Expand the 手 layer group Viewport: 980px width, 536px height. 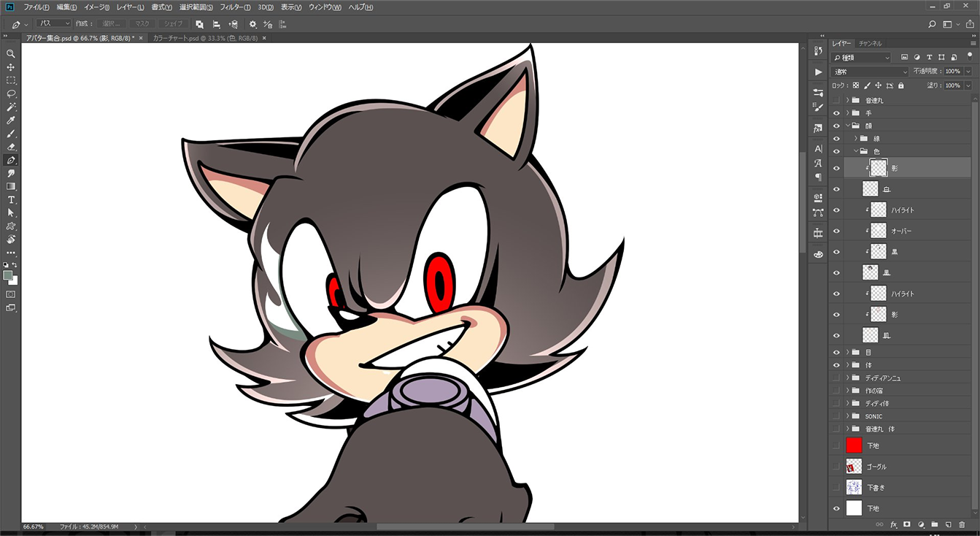[x=848, y=113]
